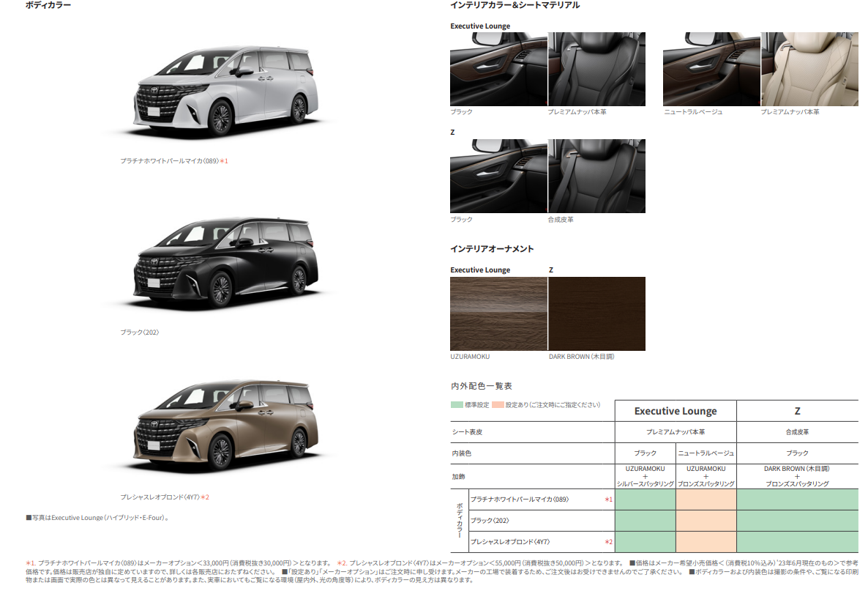Image resolution: width=868 pixels, height=594 pixels.
Task: Click the black Alphard body color photo
Action: coord(226,263)
